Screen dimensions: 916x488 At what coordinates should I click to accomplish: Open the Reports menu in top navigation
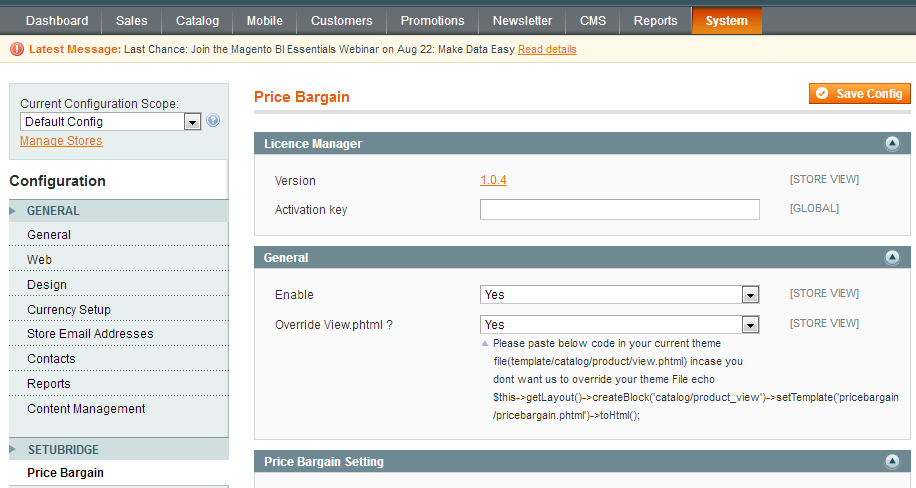pos(655,21)
